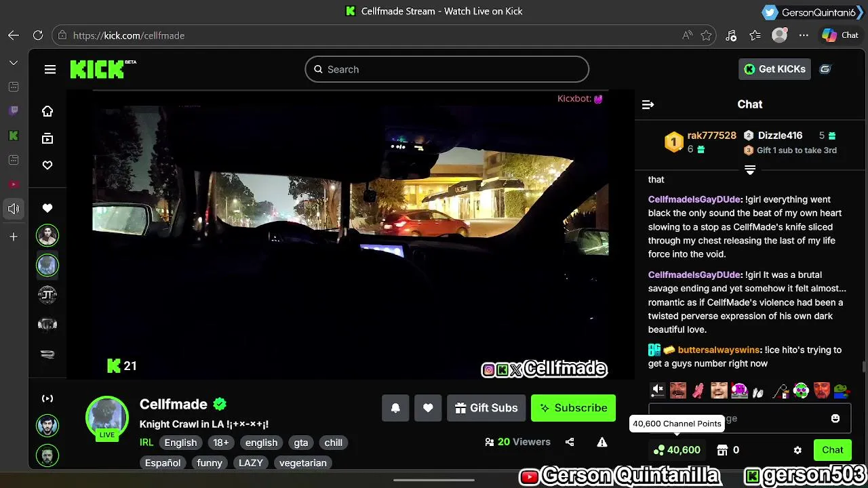
Task: Open Kick tab in browser vertical tabs
Action: [14, 136]
